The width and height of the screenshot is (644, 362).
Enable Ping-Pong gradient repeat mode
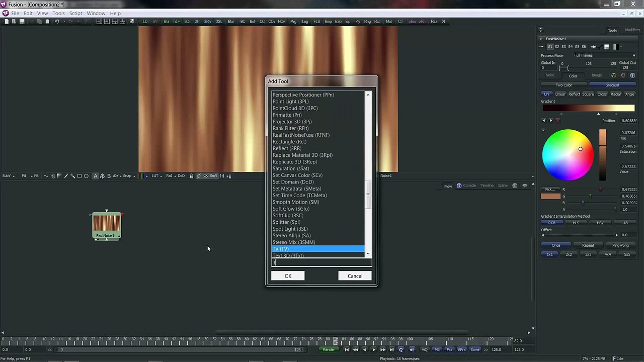(x=620, y=245)
